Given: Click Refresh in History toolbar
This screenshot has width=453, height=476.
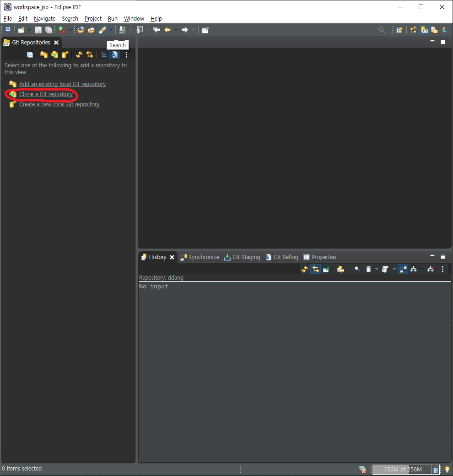Looking at the screenshot, I should [305, 269].
